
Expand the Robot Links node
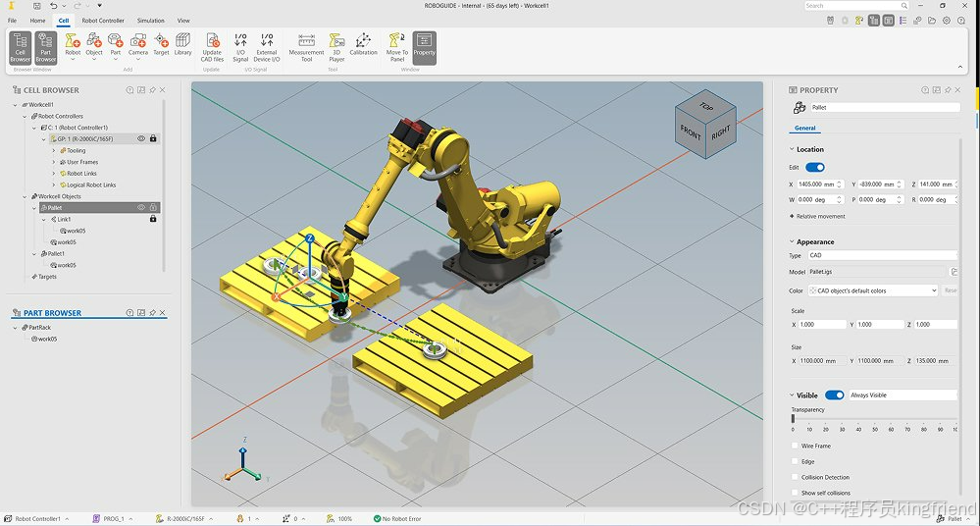[54, 174]
